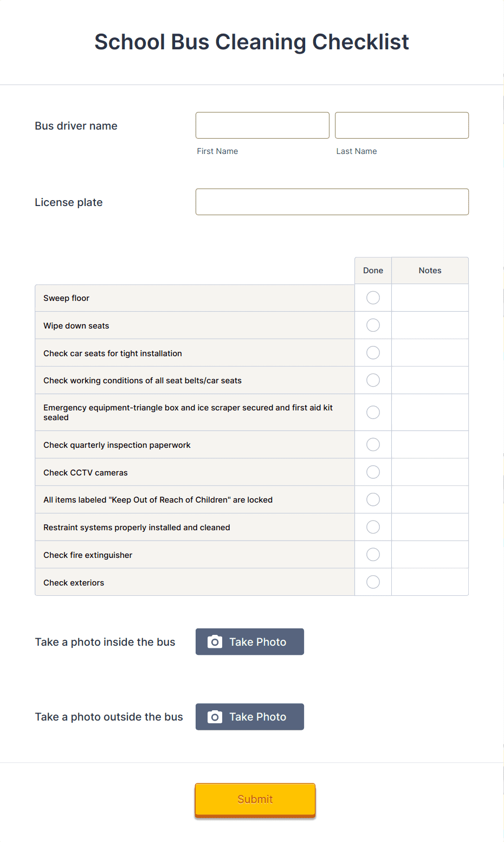The width and height of the screenshot is (504, 842).
Task: Mark 'Check fire extinguisher' as done
Action: (x=373, y=554)
